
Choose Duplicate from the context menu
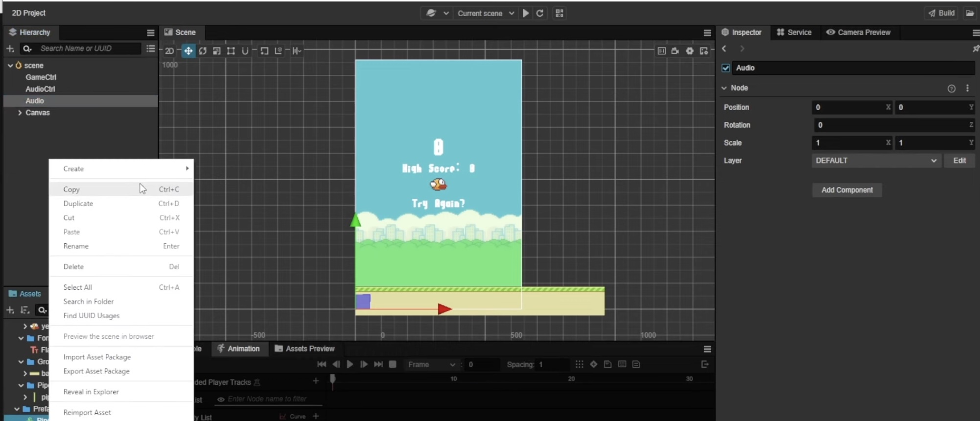(78, 204)
